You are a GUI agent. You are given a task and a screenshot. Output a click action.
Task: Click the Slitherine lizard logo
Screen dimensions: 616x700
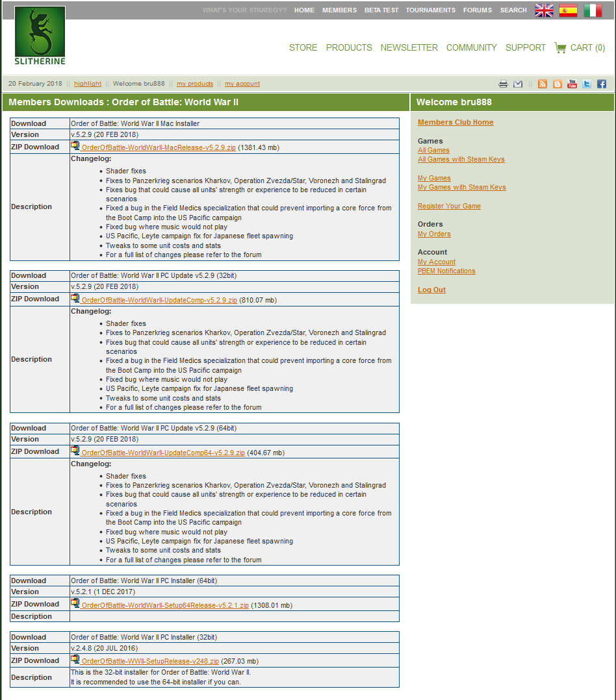pyautogui.click(x=40, y=36)
